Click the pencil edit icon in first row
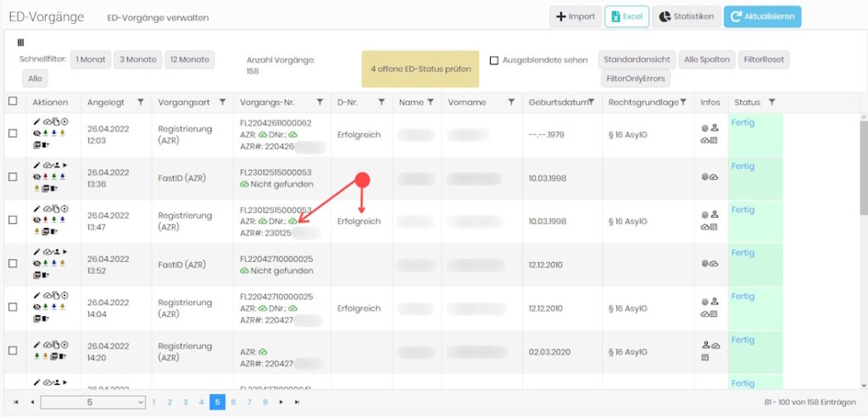This screenshot has width=868, height=418. [x=36, y=121]
